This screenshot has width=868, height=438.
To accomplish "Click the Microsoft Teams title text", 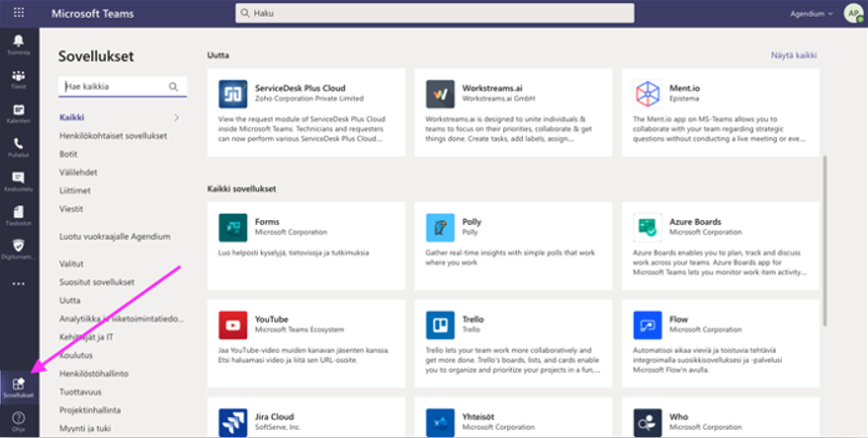I will click(92, 13).
